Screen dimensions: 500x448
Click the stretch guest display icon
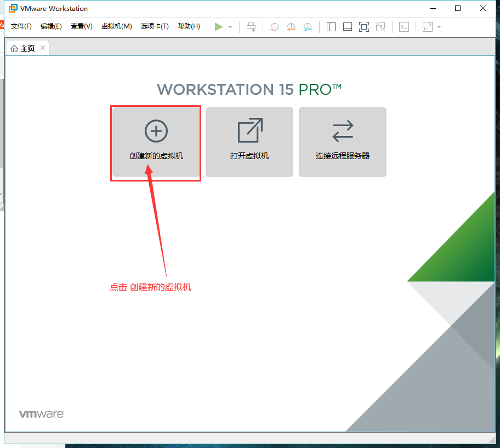428,27
